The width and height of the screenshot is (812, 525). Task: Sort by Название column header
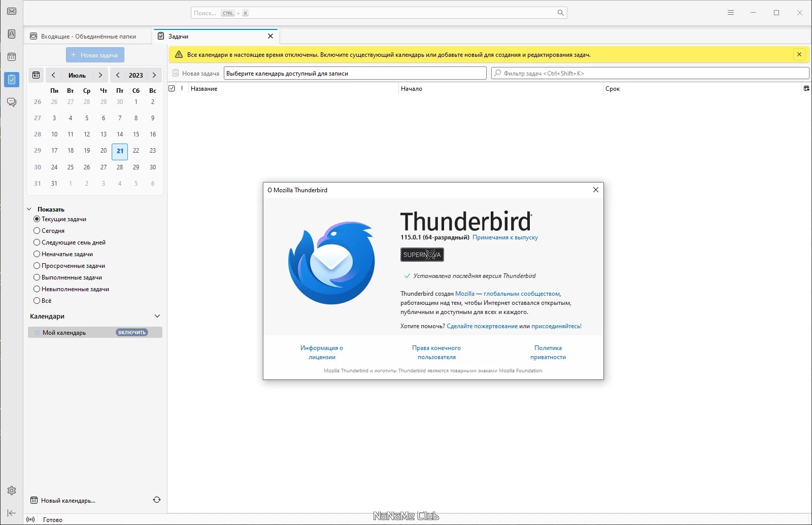coord(293,89)
